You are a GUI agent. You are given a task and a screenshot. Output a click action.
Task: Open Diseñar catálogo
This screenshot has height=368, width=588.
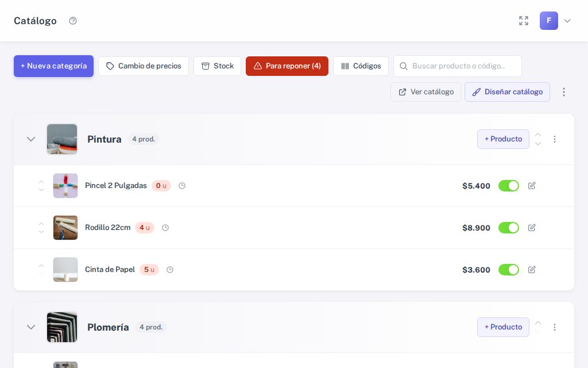click(x=508, y=92)
